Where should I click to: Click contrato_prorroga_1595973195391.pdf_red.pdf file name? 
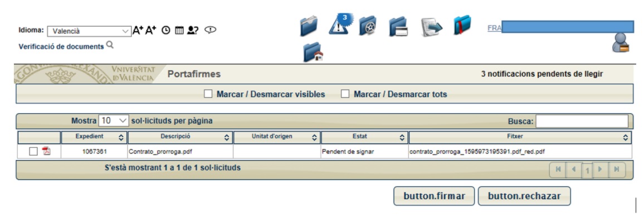pos(477,152)
